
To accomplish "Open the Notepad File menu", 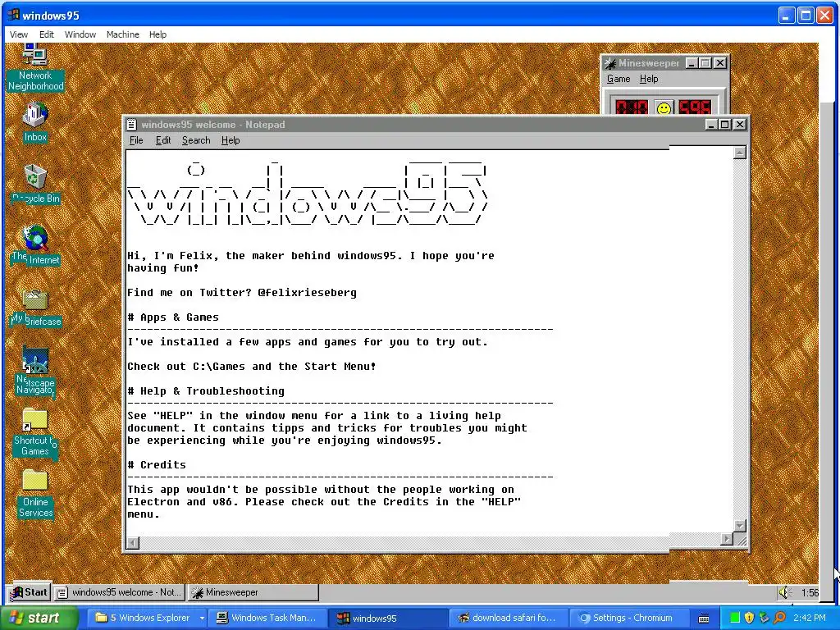I will coord(136,140).
